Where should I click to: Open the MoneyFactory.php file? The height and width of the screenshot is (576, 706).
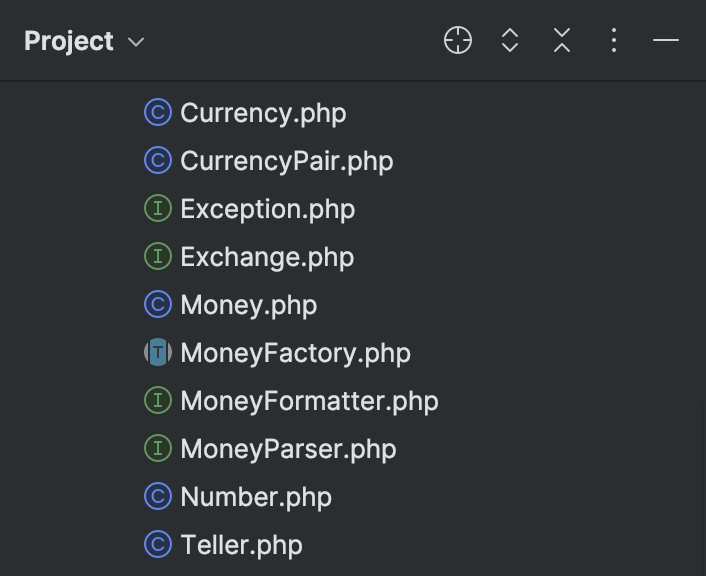coord(295,353)
